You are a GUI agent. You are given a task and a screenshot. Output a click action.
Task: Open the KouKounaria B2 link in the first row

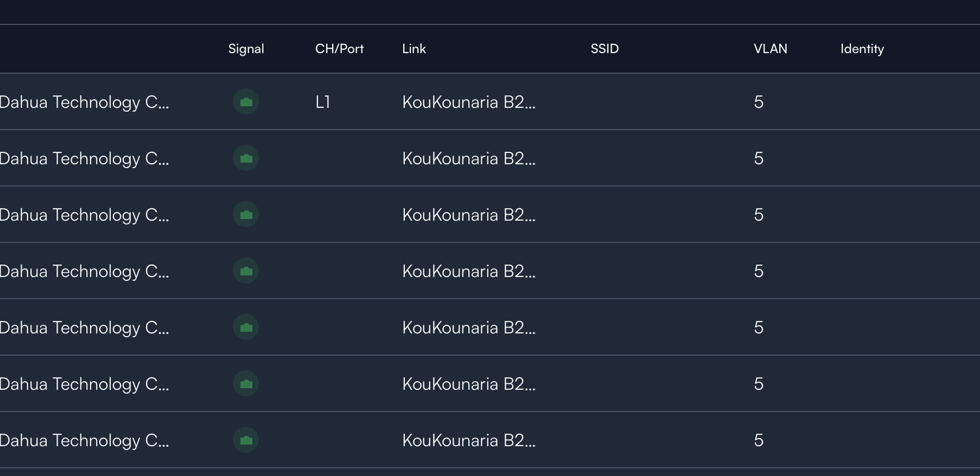pyautogui.click(x=468, y=102)
